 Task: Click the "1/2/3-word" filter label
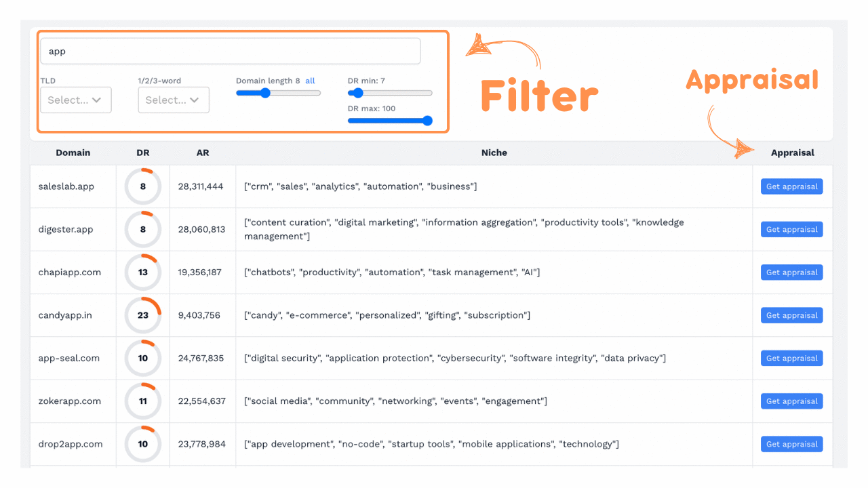[159, 81]
